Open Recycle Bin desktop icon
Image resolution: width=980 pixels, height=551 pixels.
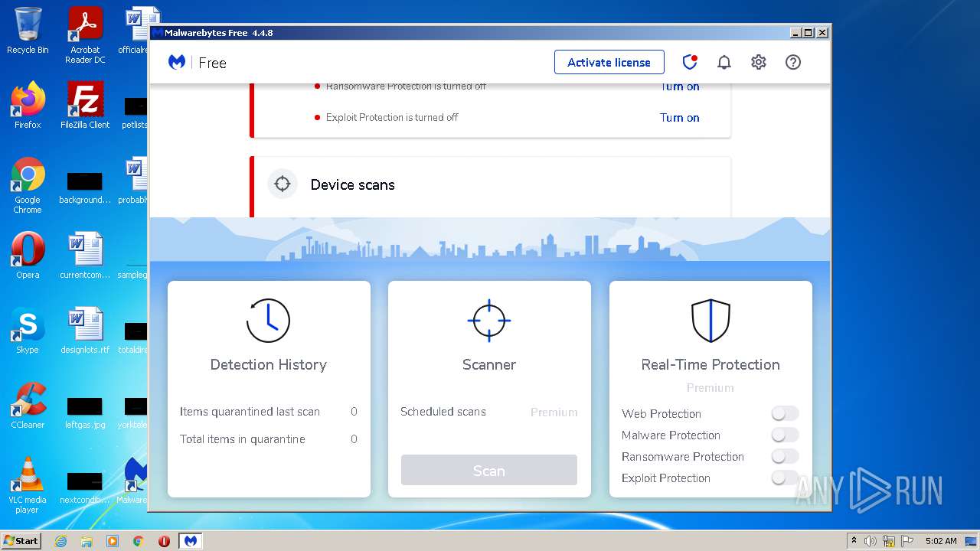point(28,31)
